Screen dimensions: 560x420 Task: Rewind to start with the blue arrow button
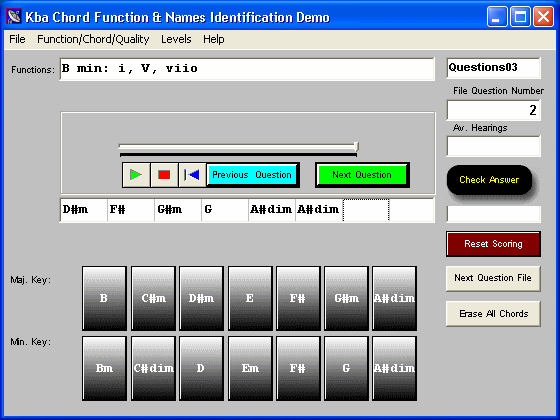tap(192, 175)
